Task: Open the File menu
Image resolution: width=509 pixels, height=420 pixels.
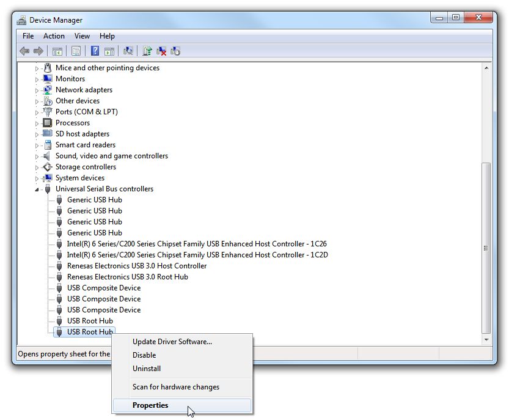Action: click(x=28, y=36)
